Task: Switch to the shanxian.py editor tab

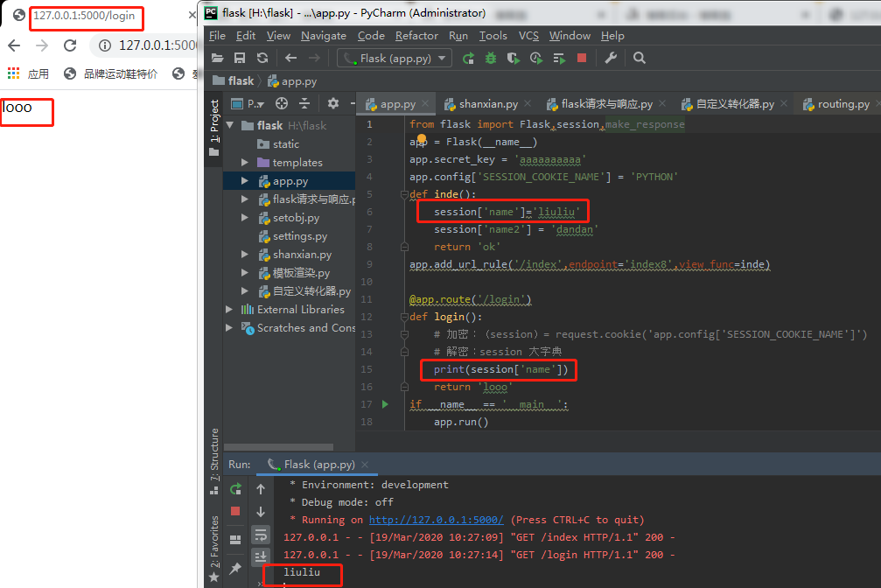Action: (488, 104)
